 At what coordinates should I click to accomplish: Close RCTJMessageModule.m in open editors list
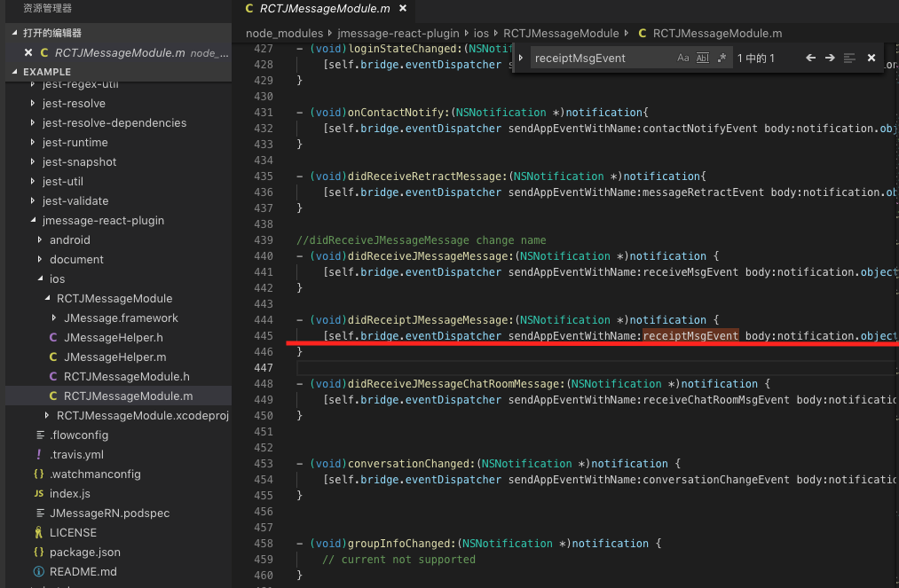[28, 52]
